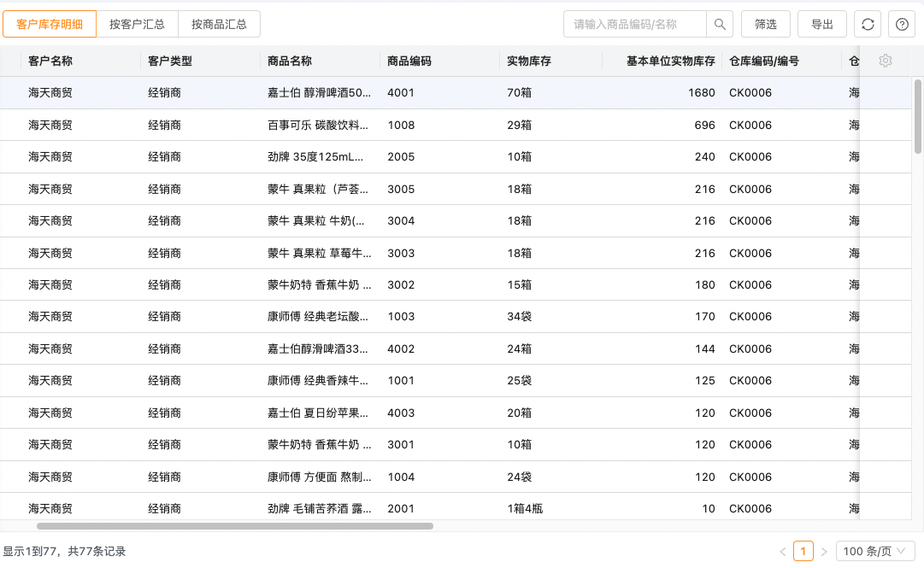Select product cell 蒙牛 真果粒（芦荟...
Viewport: 924px width, 568px height.
point(318,189)
